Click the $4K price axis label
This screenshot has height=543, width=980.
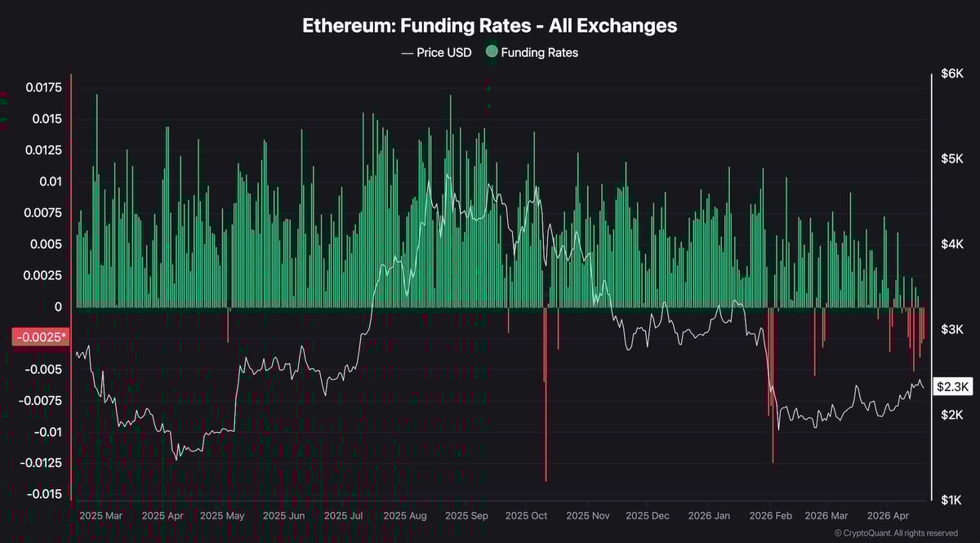pos(951,244)
